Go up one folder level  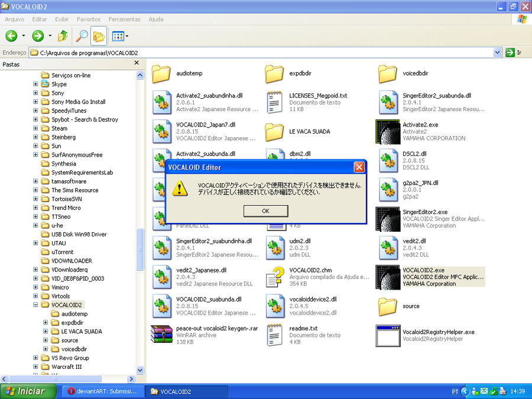63,35
